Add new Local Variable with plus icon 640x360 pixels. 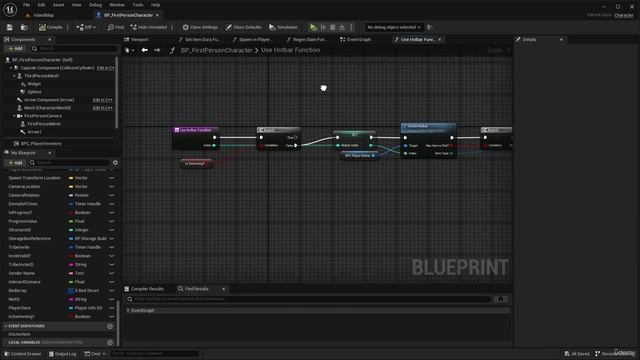click(x=110, y=342)
